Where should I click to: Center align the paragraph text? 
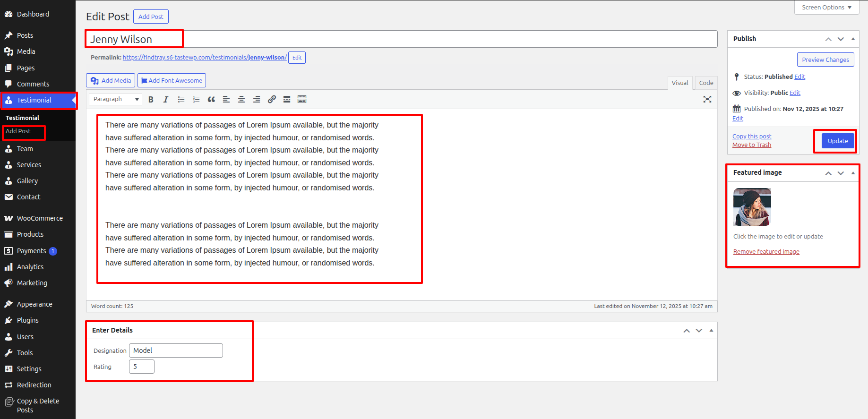pos(241,99)
